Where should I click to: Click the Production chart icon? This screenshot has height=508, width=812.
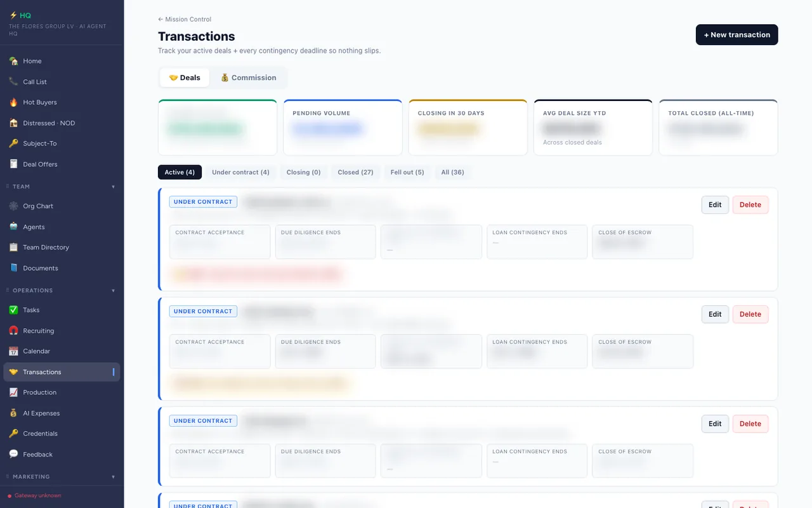click(x=13, y=392)
